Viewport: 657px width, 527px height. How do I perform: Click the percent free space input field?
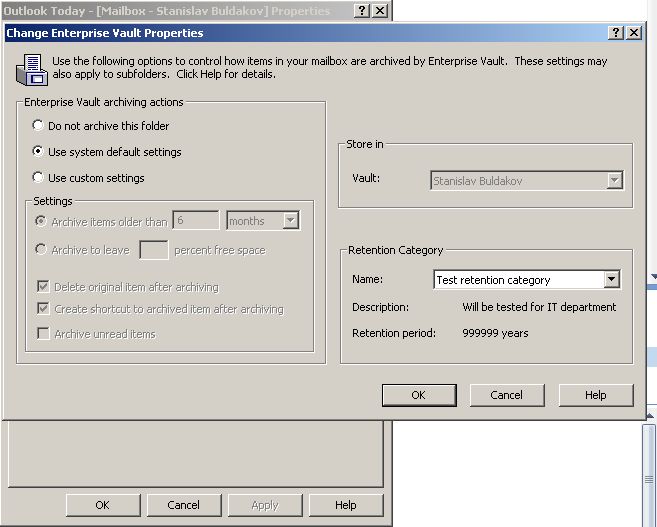[153, 250]
